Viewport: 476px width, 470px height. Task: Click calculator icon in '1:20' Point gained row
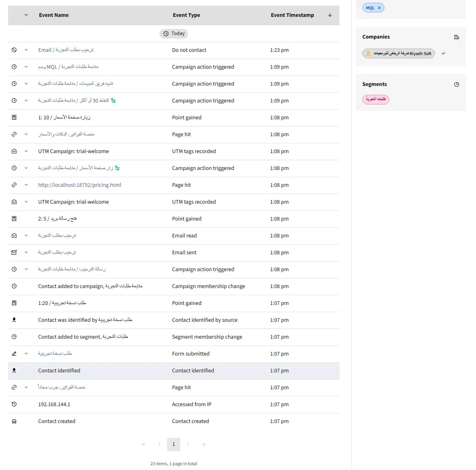pyautogui.click(x=14, y=303)
